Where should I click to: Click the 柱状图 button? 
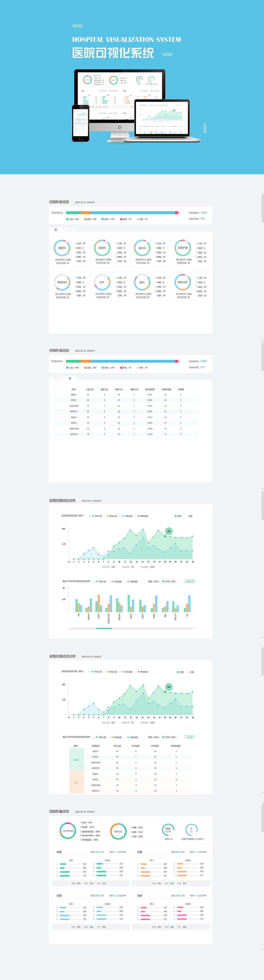(190, 737)
